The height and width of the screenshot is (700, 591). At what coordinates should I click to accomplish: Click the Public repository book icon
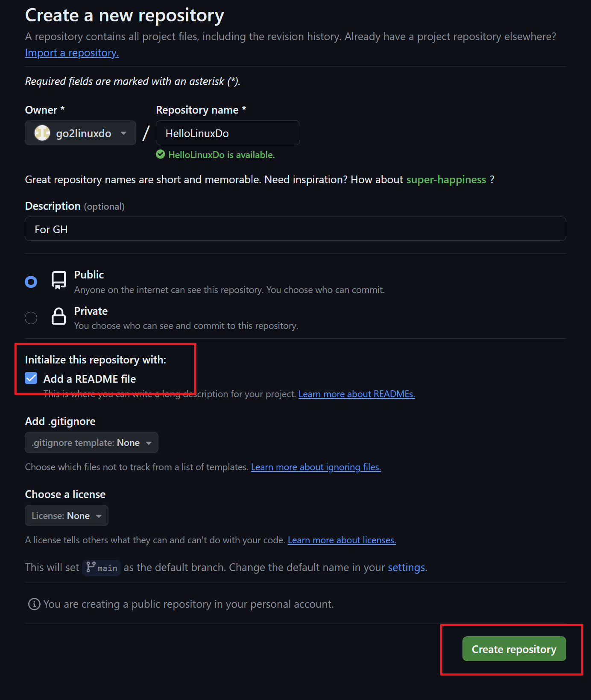click(59, 281)
